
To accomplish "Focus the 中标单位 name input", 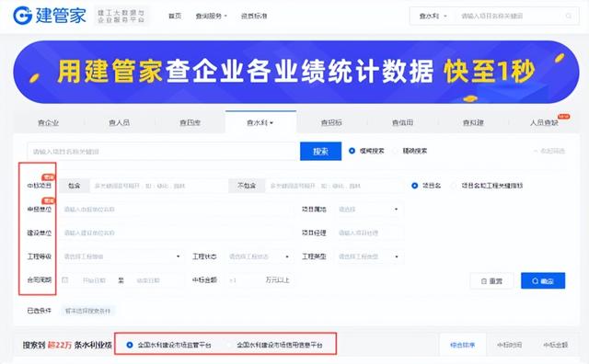I will pos(176,210).
